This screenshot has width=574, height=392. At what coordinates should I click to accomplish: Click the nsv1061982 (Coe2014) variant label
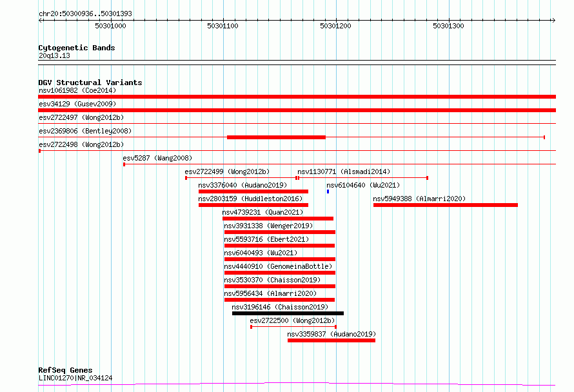77,90
